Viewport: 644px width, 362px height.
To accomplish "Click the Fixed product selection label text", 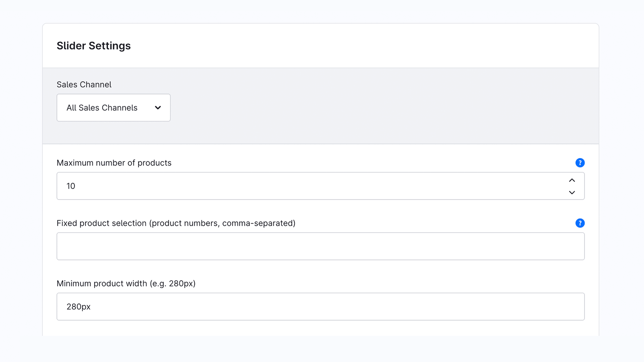I will point(102,223).
